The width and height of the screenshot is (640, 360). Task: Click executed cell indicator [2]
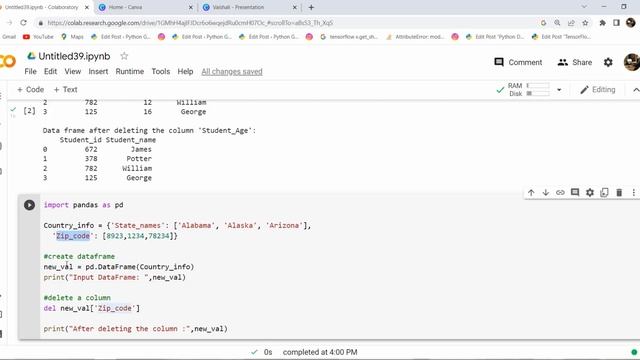coord(29,111)
